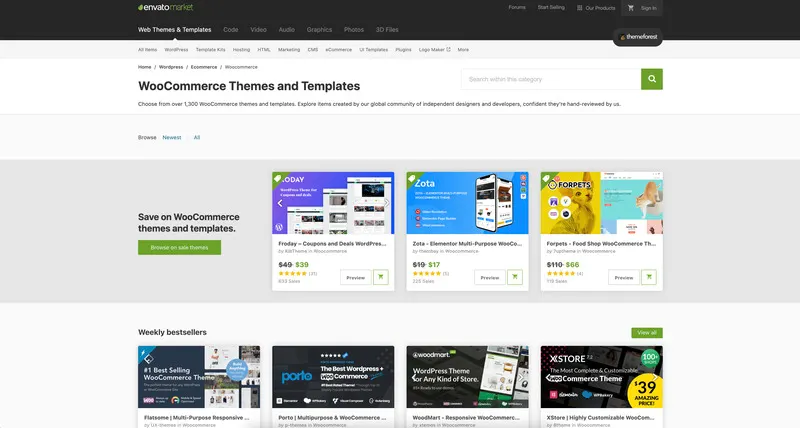
Task: Open Zota - Elementor Multi-Purpose title link
Action: pos(467,243)
